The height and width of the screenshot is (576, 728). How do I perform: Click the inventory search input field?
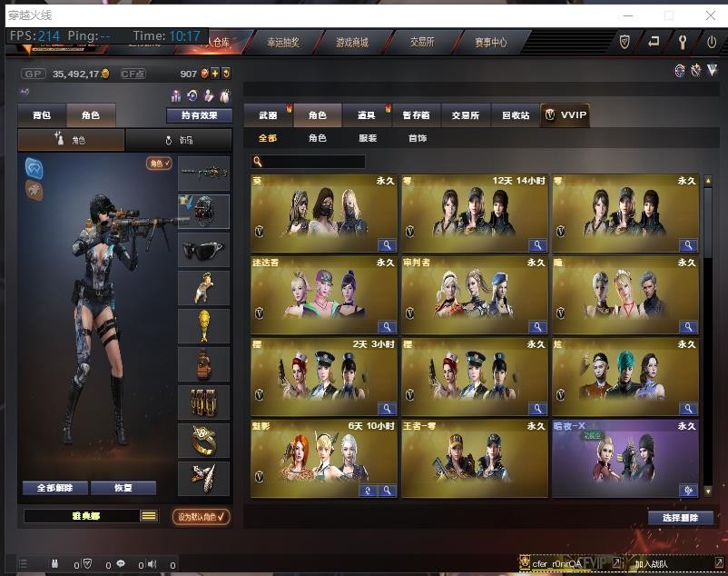pos(308,161)
